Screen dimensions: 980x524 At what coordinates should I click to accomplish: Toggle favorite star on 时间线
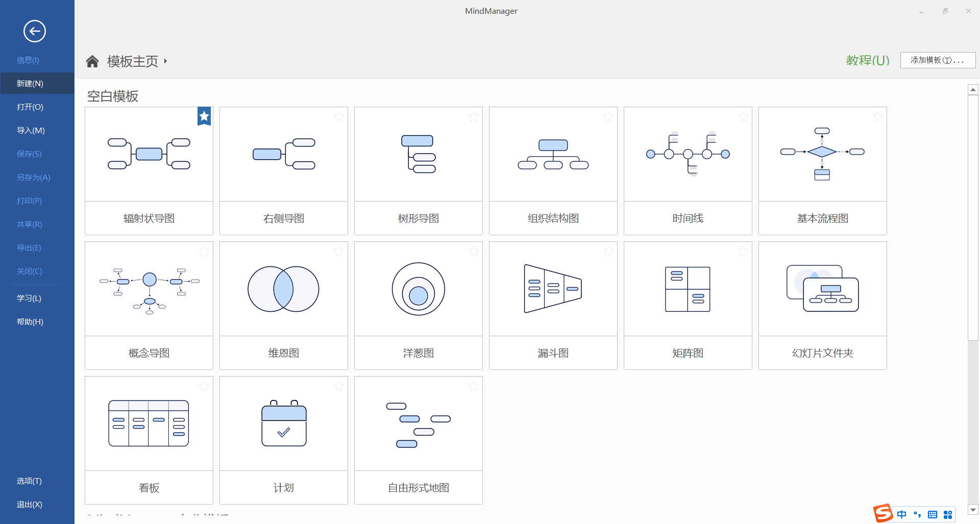[x=743, y=117]
